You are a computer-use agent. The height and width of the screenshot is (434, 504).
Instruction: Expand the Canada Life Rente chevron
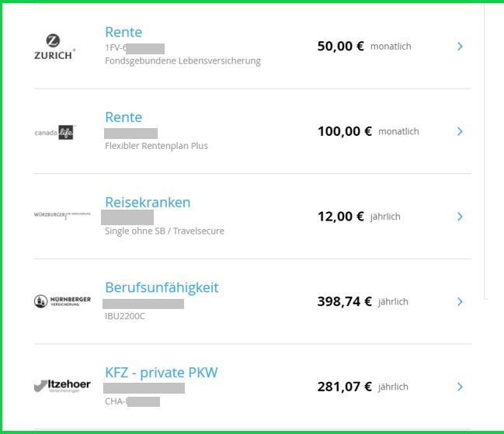pyautogui.click(x=460, y=131)
